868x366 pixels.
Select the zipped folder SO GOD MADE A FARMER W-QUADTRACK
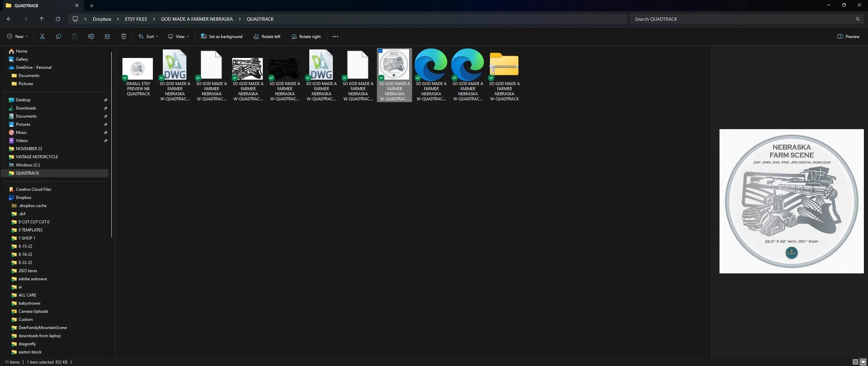click(x=504, y=75)
